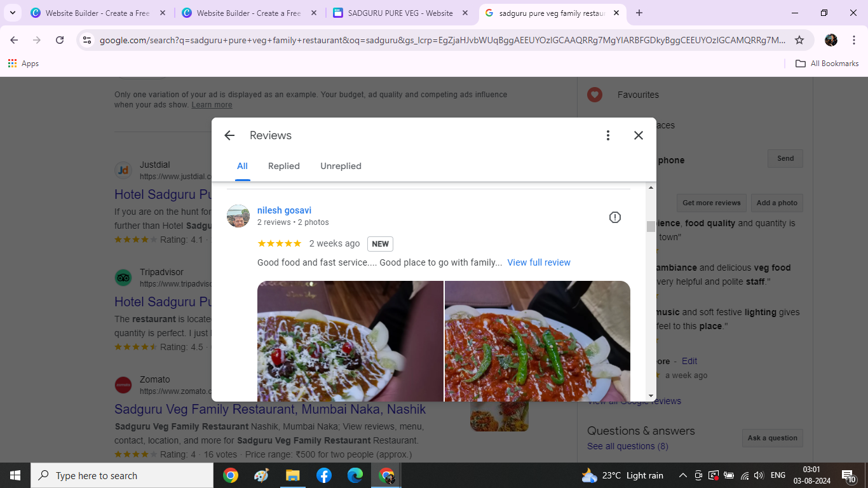868x488 pixels.
Task: Open Microsoft Edge from the taskbar
Action: pyautogui.click(x=355, y=475)
